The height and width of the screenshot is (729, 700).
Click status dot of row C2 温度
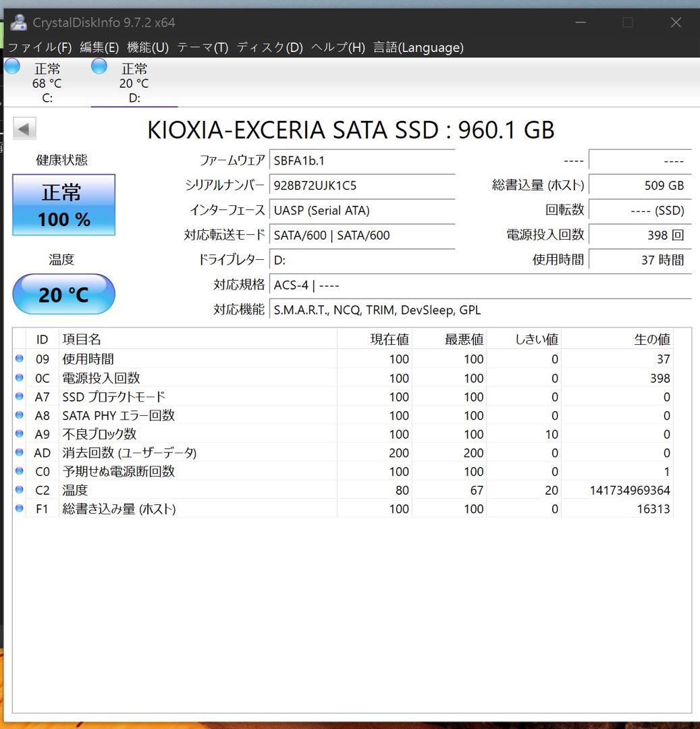pos(19,489)
